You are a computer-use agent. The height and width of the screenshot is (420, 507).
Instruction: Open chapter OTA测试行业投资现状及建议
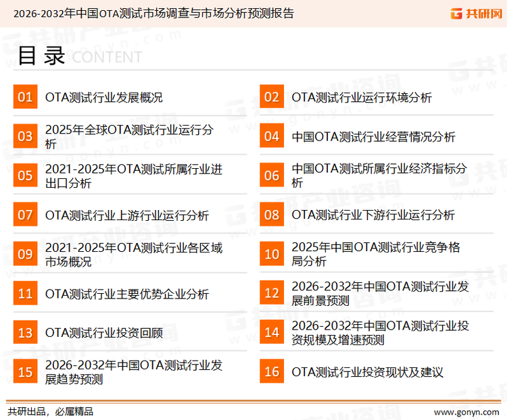point(367,372)
